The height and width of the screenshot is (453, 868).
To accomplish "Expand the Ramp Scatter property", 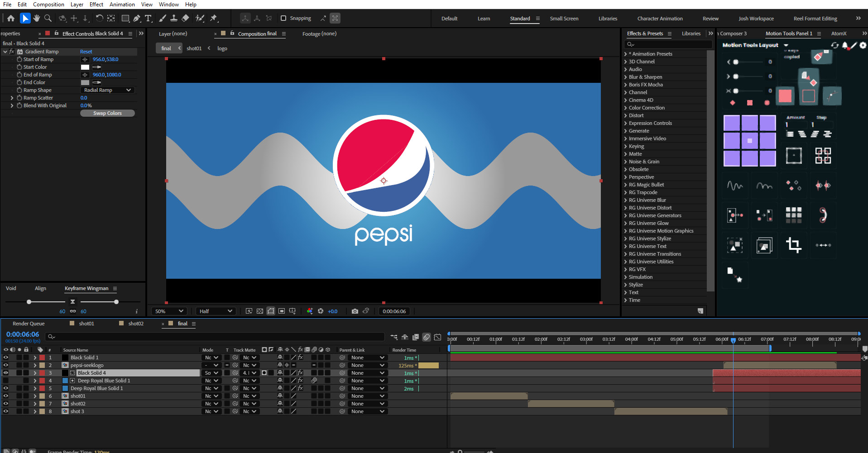I will click(x=12, y=98).
